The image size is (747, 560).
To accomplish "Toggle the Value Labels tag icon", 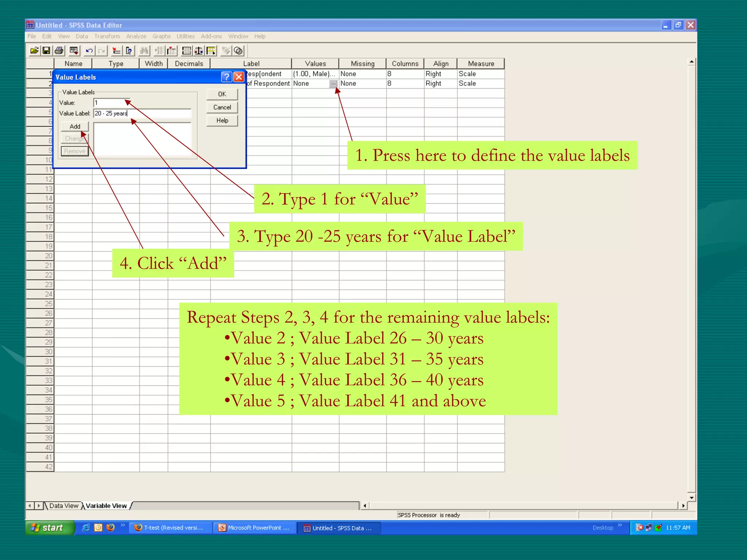I will click(x=226, y=51).
